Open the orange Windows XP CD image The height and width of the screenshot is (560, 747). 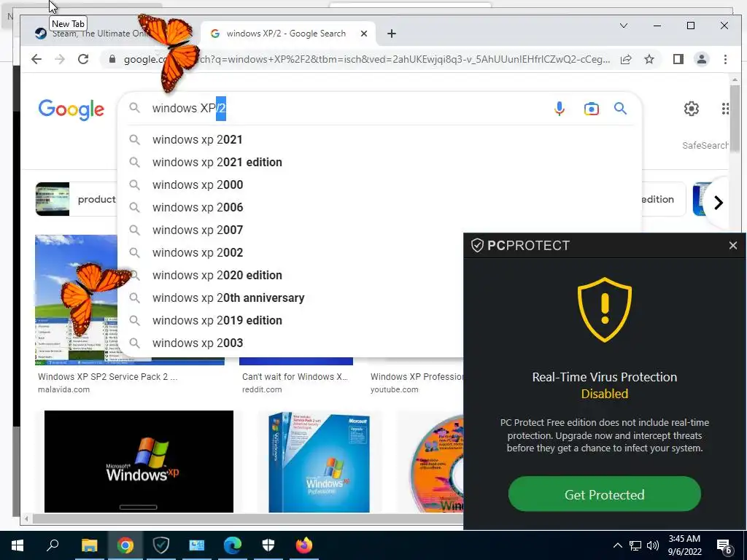tap(436, 463)
